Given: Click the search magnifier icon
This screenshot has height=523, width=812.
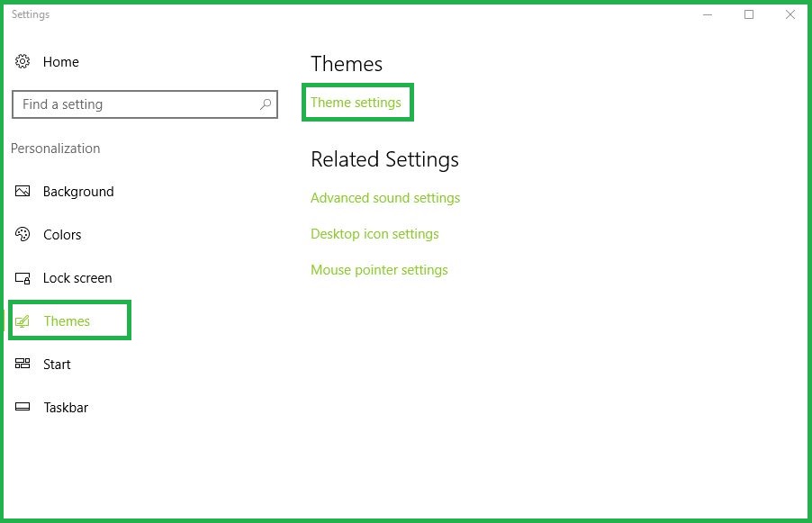Looking at the screenshot, I should pyautogui.click(x=266, y=104).
